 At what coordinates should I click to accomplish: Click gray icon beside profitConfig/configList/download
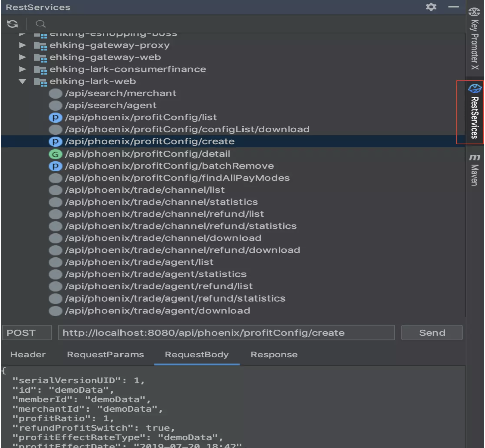[x=55, y=130]
